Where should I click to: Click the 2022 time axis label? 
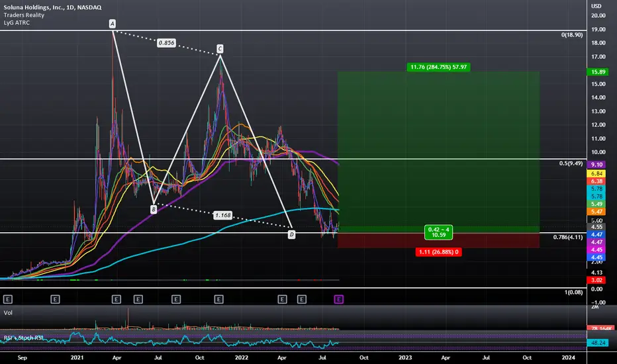tap(241, 357)
